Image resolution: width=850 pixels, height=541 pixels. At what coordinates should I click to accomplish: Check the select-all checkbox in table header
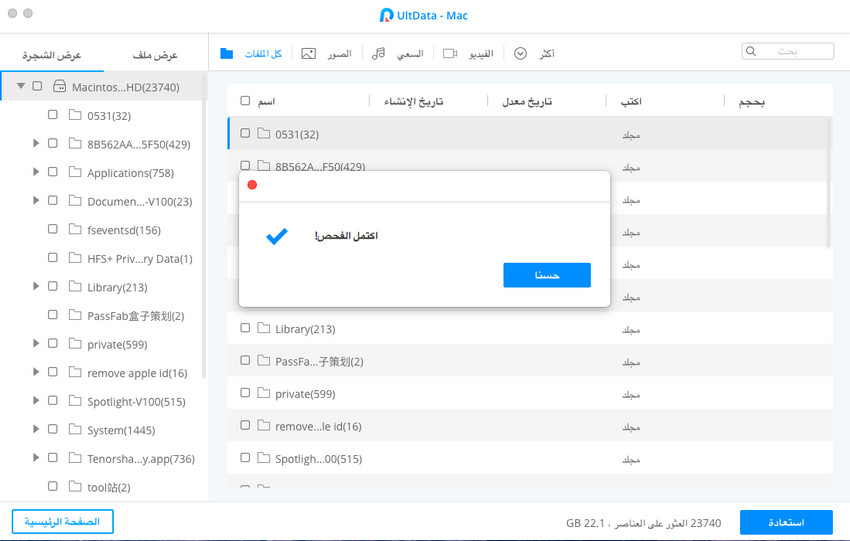[245, 100]
